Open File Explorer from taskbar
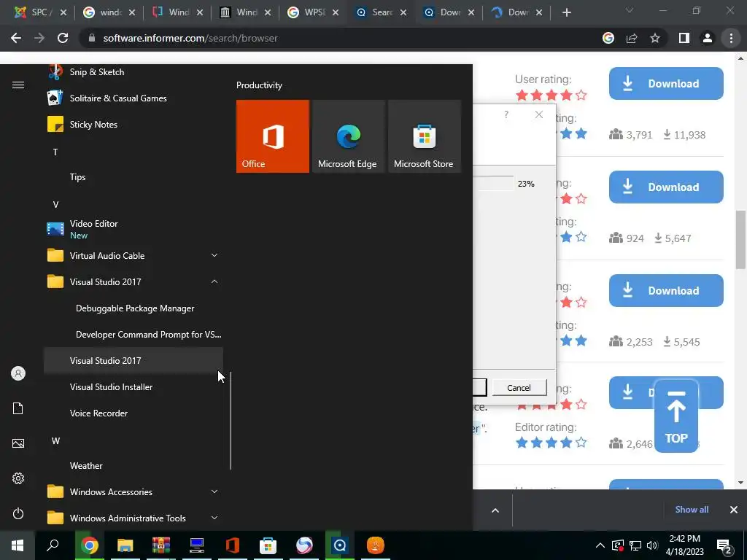This screenshot has width=747, height=560. pyautogui.click(x=125, y=545)
